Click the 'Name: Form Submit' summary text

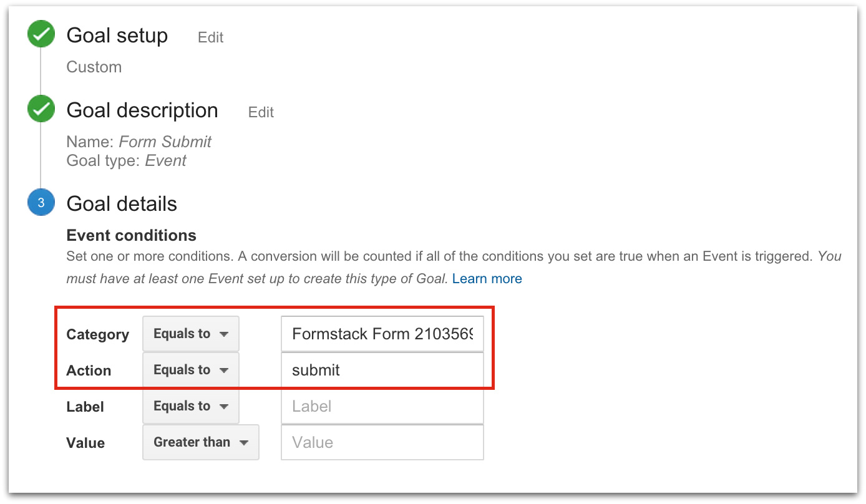tap(139, 142)
